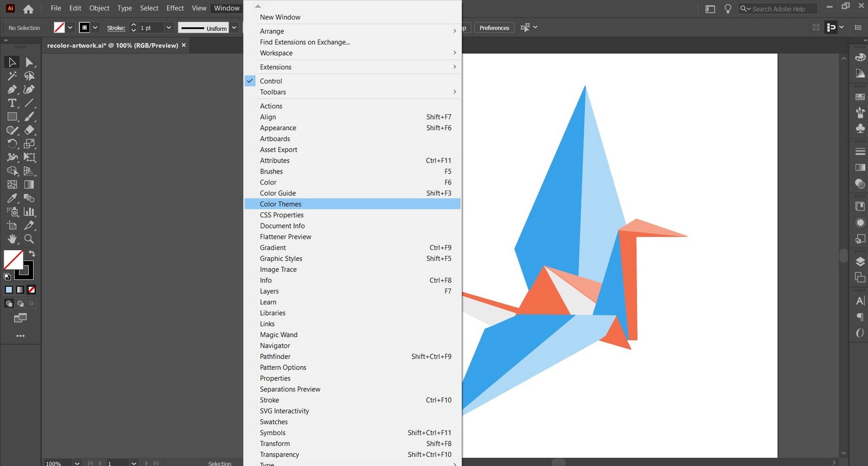
Task: Select the Pen tool
Action: coord(12,90)
